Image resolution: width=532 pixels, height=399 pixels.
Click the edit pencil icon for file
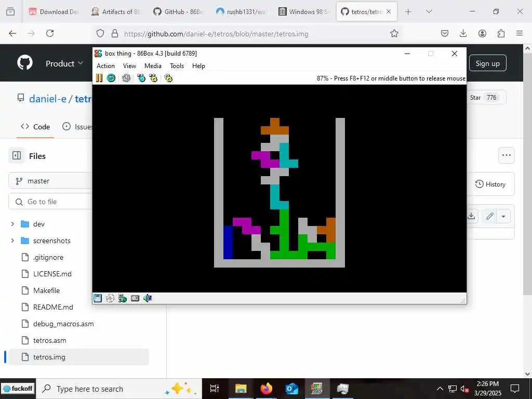(489, 216)
